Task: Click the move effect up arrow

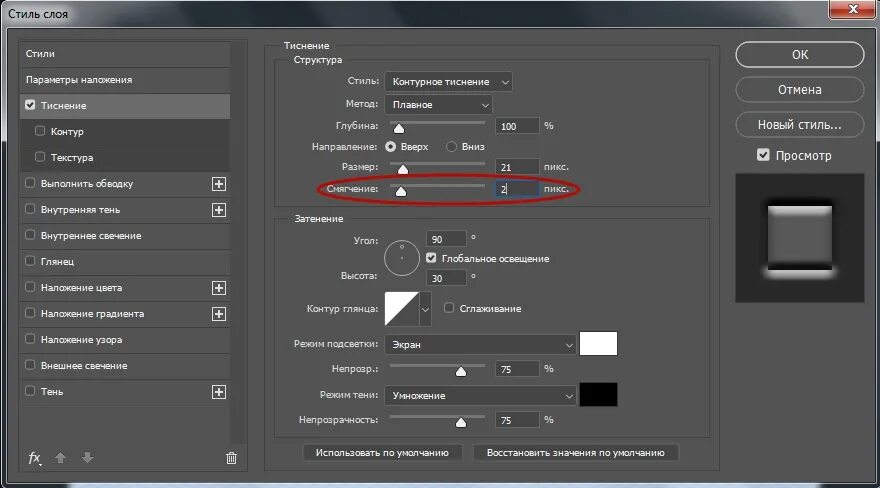Action: pos(61,458)
